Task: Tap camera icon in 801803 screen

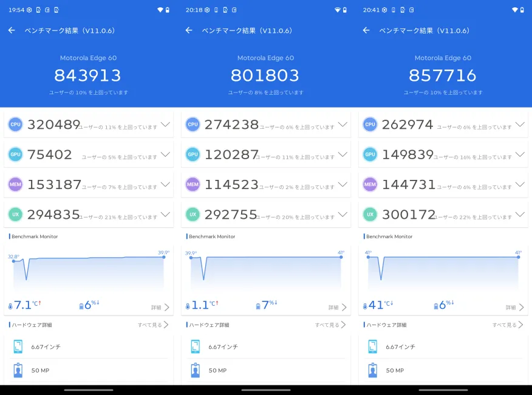Action: [196, 370]
